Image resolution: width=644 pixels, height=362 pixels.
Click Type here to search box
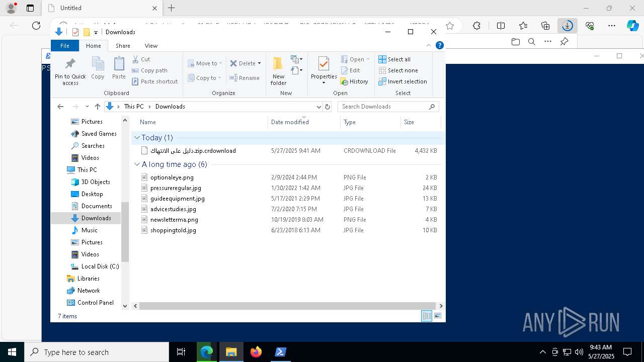(x=97, y=352)
